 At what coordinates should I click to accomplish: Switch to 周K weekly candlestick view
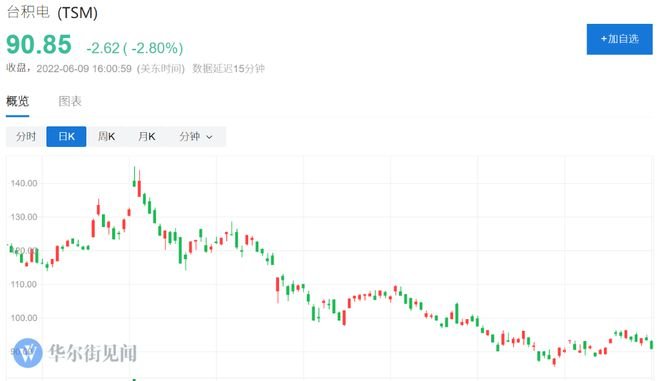point(106,136)
